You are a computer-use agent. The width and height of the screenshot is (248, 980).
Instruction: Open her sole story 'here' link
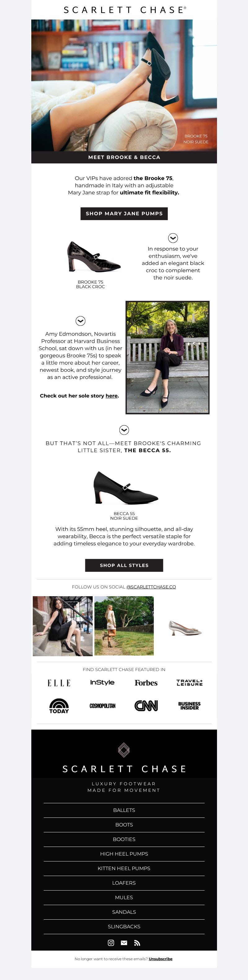tap(112, 396)
